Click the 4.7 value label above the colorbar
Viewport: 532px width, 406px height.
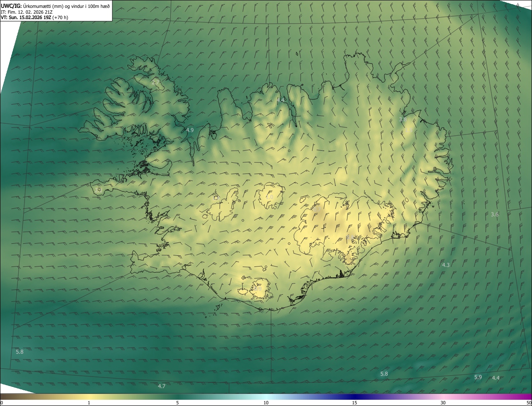162,386
